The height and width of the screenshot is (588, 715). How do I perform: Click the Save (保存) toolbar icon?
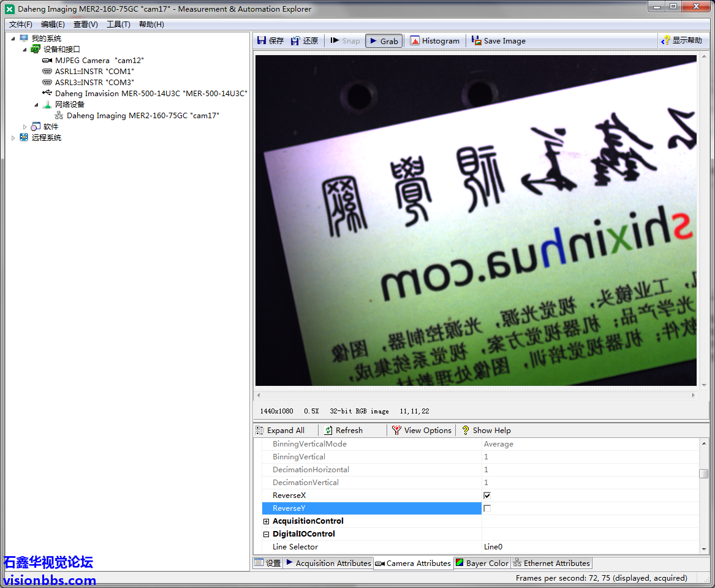tap(262, 41)
